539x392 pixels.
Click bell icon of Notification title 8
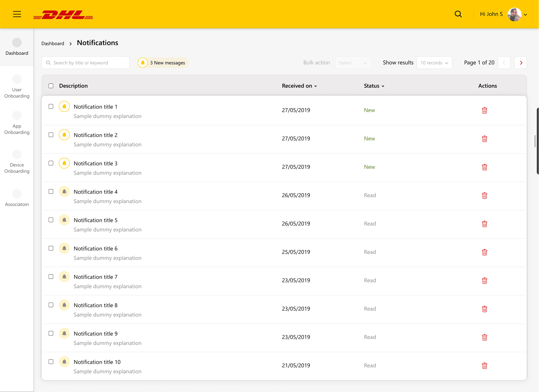coord(64,305)
